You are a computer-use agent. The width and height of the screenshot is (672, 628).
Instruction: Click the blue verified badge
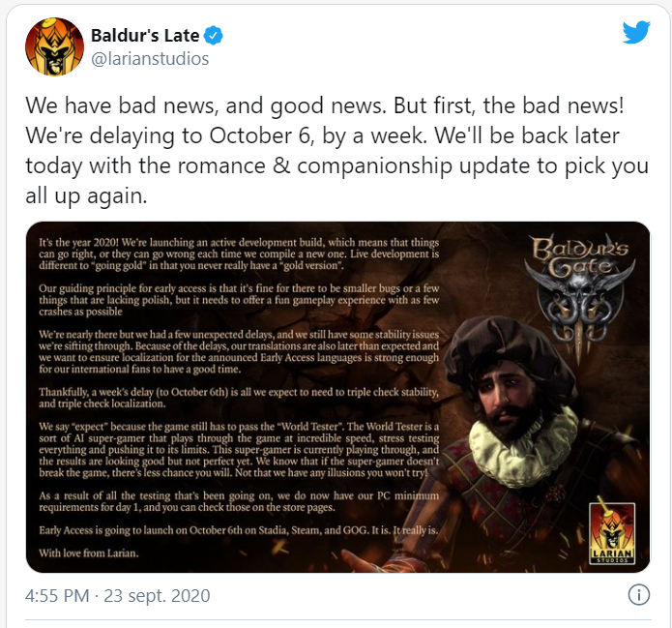[213, 35]
